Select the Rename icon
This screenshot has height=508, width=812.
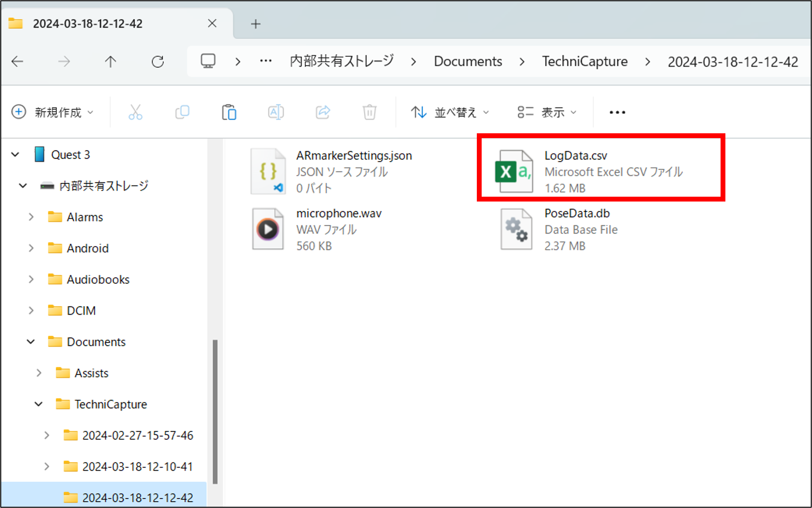(276, 112)
